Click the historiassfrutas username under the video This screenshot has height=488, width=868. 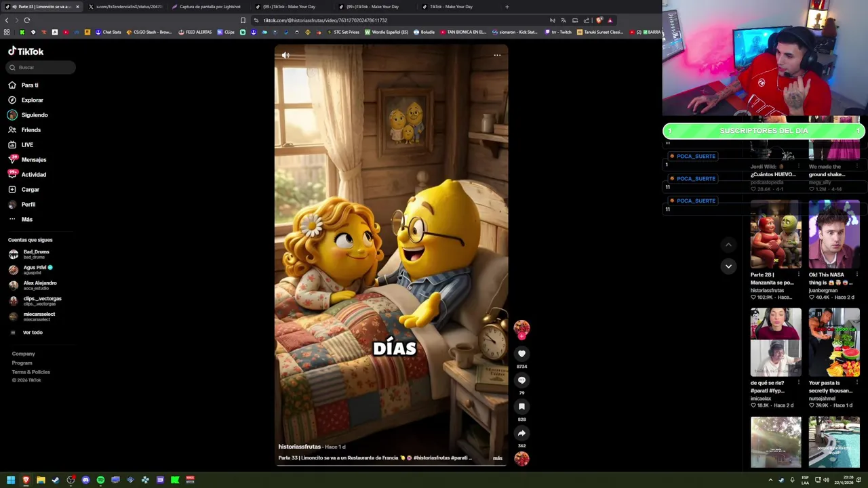tap(299, 447)
